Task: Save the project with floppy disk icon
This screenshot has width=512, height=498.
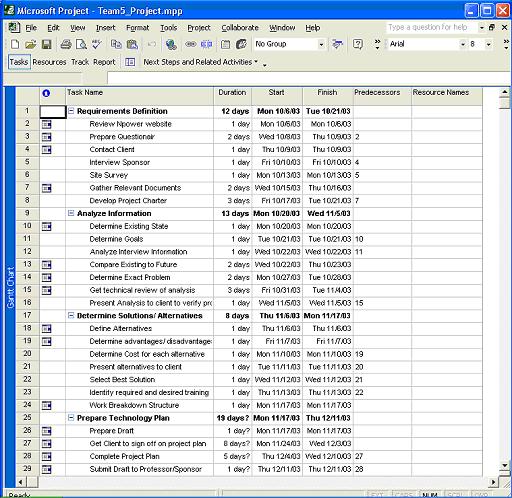Action: click(46, 44)
